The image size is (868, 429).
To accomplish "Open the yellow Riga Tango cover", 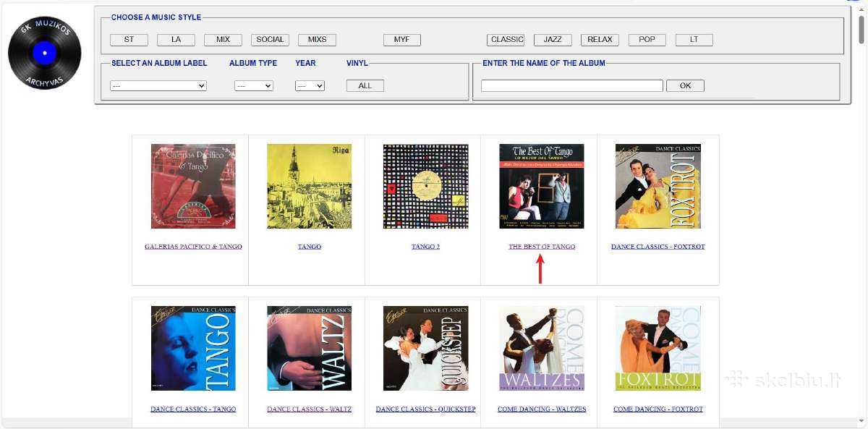I will point(310,186).
